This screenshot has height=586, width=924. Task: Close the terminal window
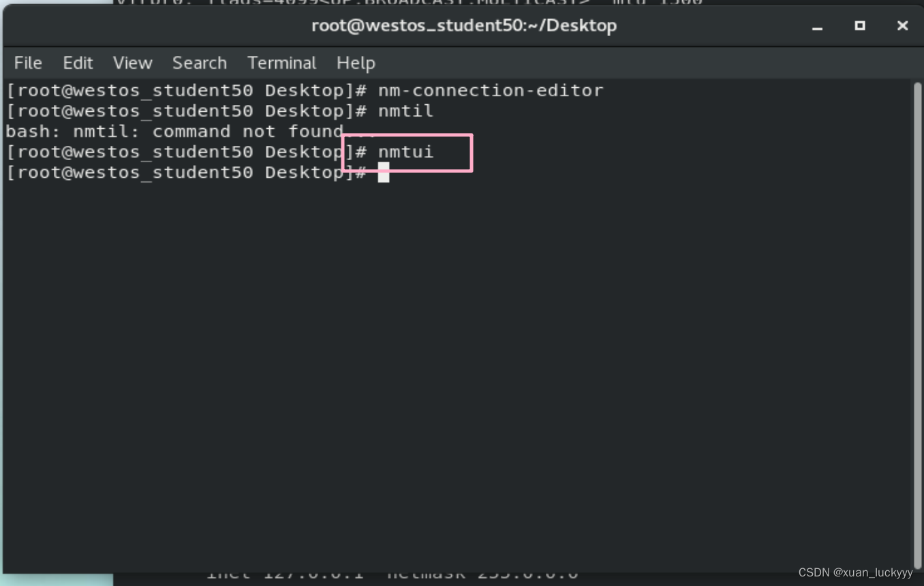click(x=902, y=26)
